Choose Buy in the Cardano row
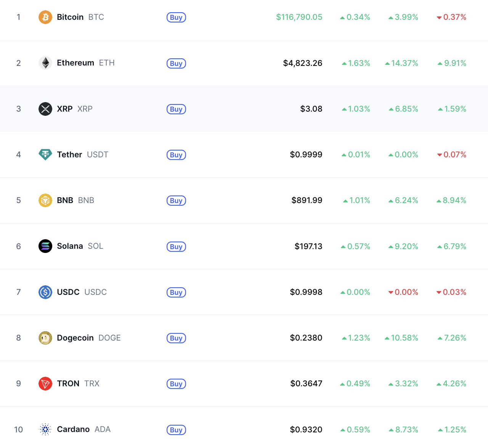This screenshot has width=488, height=448. point(176,430)
